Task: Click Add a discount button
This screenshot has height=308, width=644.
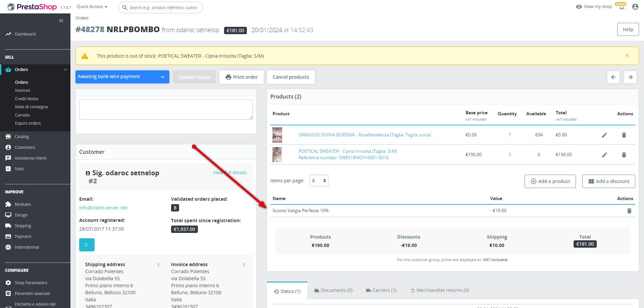Action: pos(609,181)
